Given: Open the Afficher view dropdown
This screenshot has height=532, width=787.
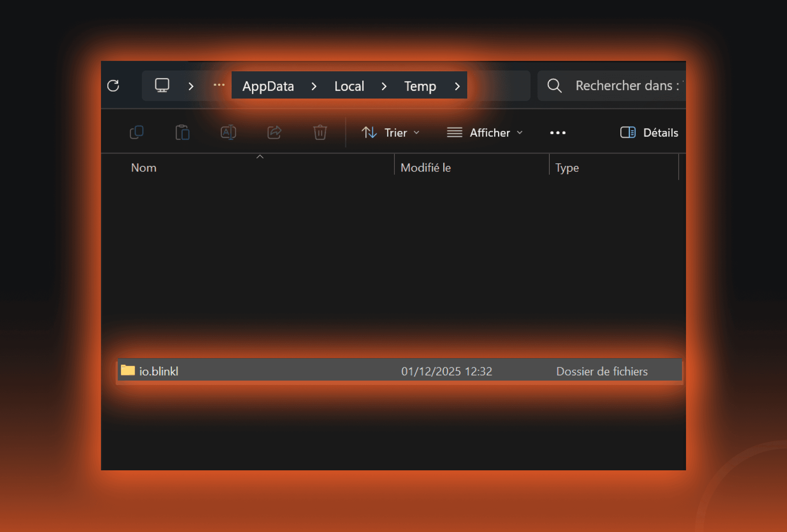Looking at the screenshot, I should [x=485, y=133].
